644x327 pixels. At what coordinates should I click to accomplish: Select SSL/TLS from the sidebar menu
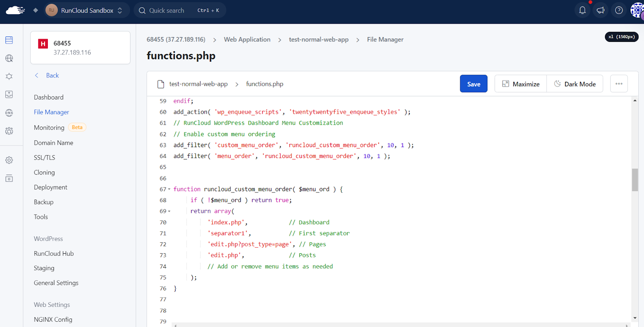(x=44, y=157)
